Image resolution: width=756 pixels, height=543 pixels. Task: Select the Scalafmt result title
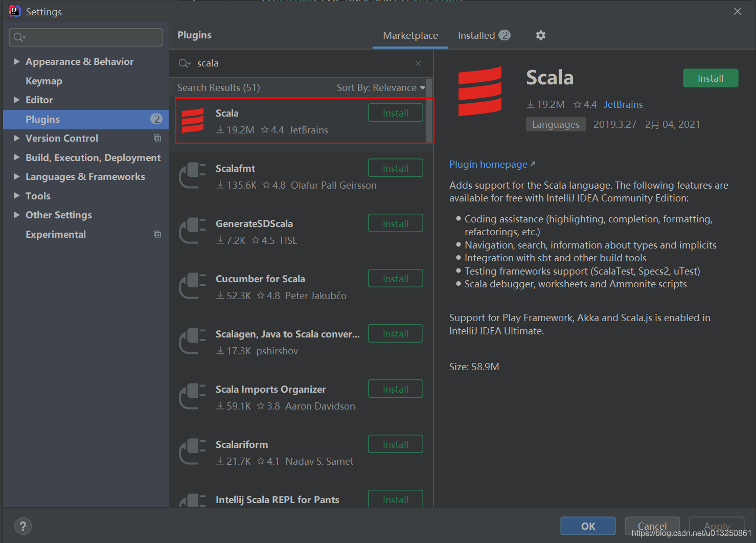(x=235, y=168)
